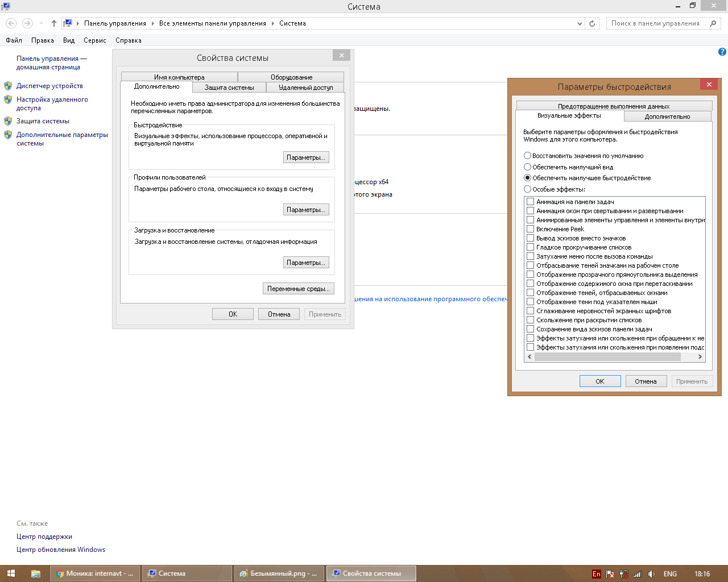Enable Отображение тени под указателем мыши checkbox
The height and width of the screenshot is (582, 728).
click(x=531, y=302)
